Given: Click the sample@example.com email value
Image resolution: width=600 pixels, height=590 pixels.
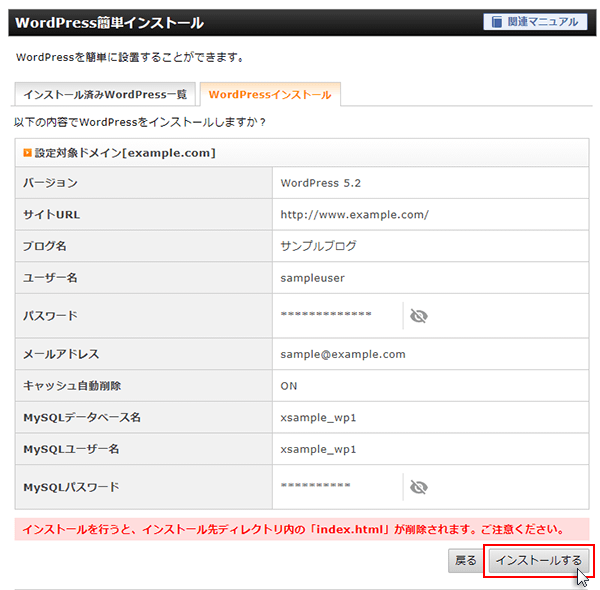Looking at the screenshot, I should tap(343, 354).
